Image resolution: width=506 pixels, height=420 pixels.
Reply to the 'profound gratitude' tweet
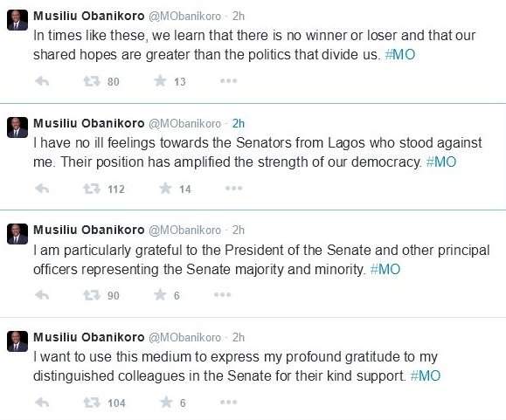click(42, 403)
